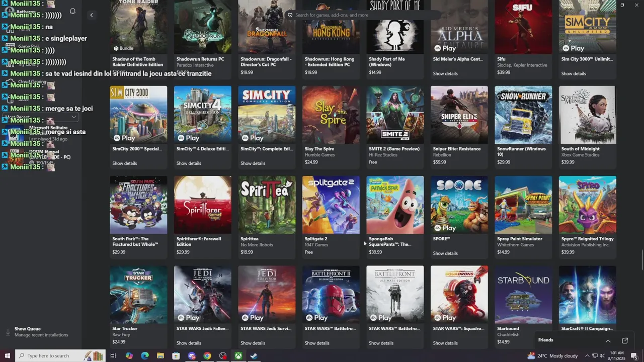Open the taskbar clock and date
Image resolution: width=644 pixels, height=362 pixels.
click(617, 356)
